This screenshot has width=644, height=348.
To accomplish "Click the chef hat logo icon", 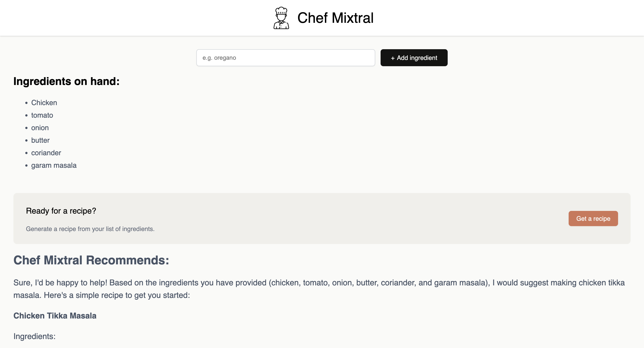I will [x=281, y=18].
